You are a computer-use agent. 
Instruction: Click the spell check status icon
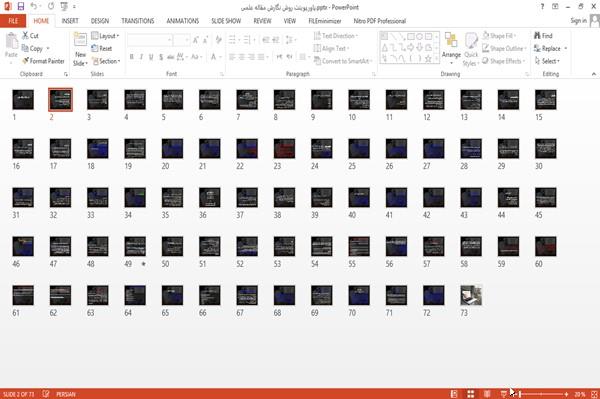[46, 394]
